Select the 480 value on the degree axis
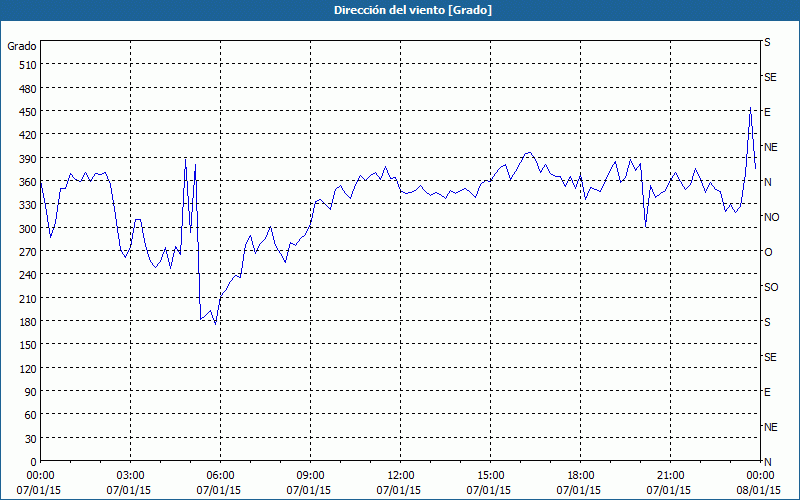Screen dimensions: 800x500 (28, 89)
